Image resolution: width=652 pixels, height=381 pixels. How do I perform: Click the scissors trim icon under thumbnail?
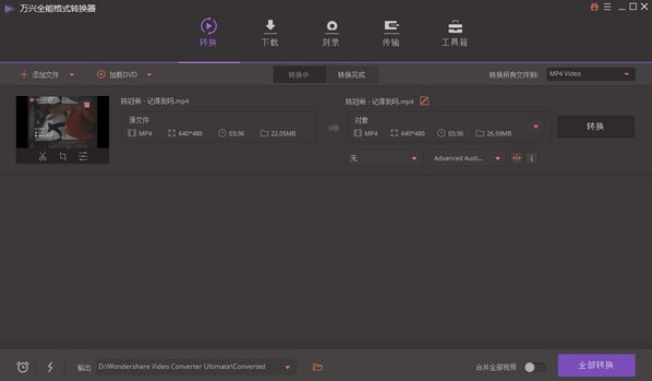click(42, 156)
